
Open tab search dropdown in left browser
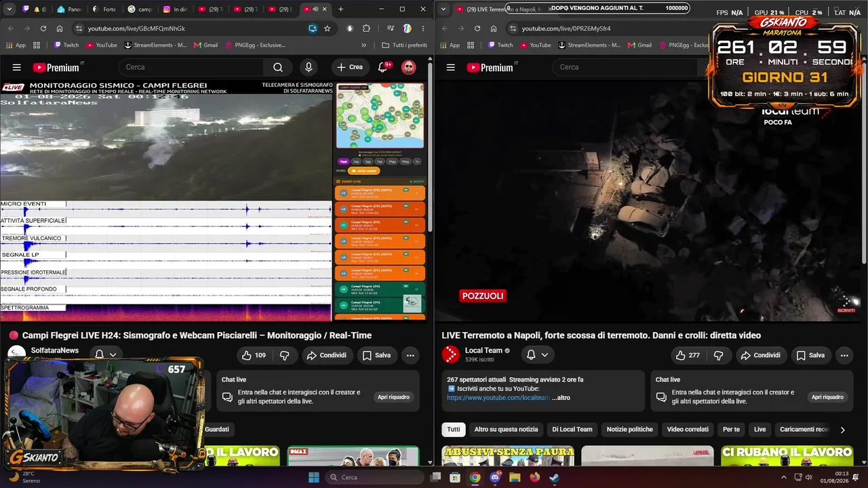click(x=9, y=9)
